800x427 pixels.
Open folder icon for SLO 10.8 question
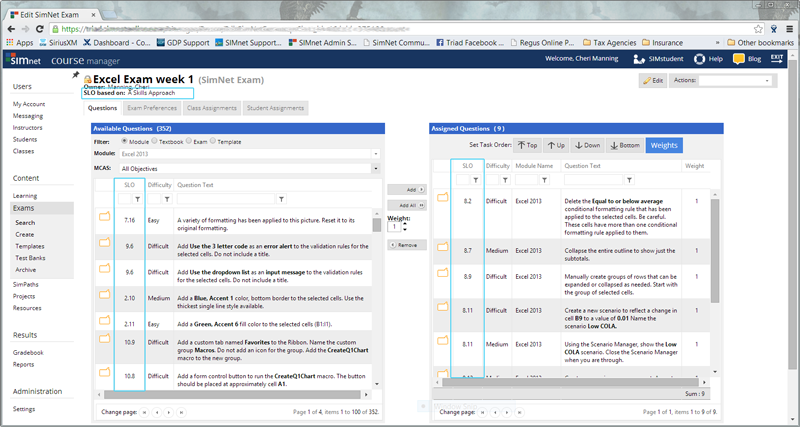point(105,372)
